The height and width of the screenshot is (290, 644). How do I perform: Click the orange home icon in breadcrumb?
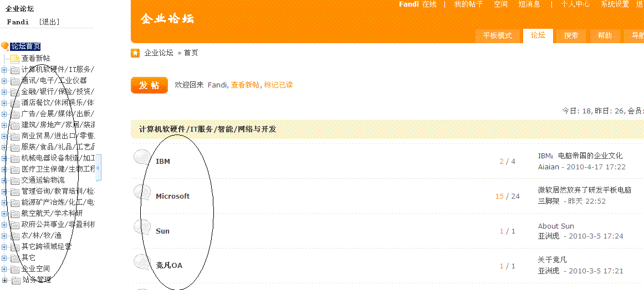point(135,53)
